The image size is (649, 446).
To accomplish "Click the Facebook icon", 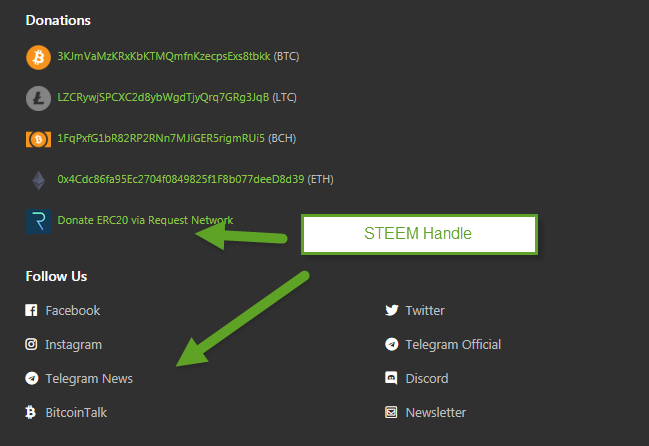I will 31,311.
